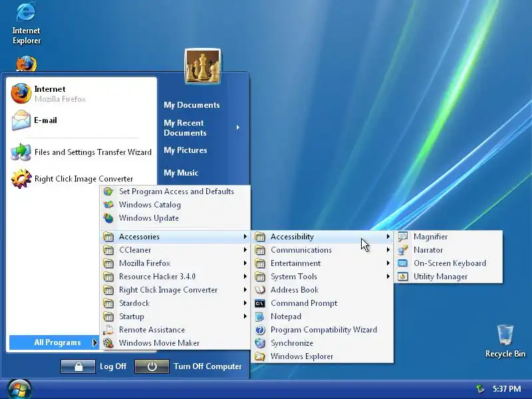Expand the CCleaner folder arrow
The image size is (532, 399).
point(245,250)
